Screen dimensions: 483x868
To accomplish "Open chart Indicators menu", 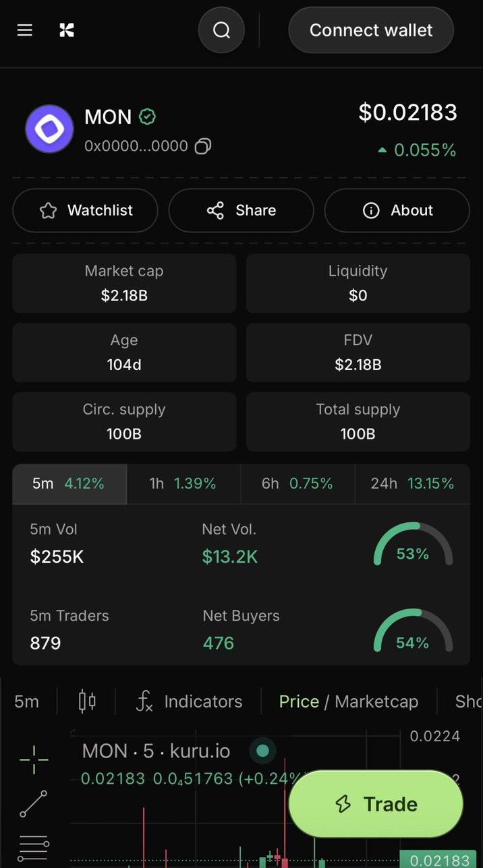I will pos(189,702).
